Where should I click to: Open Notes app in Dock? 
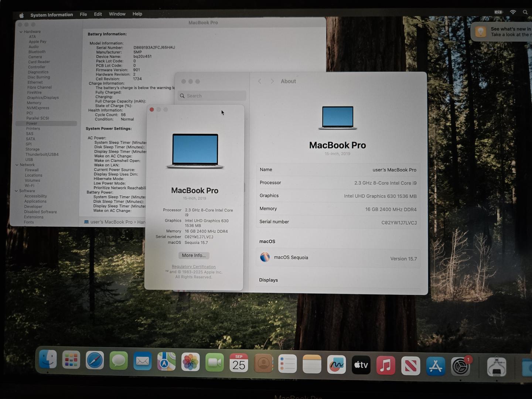(312, 364)
